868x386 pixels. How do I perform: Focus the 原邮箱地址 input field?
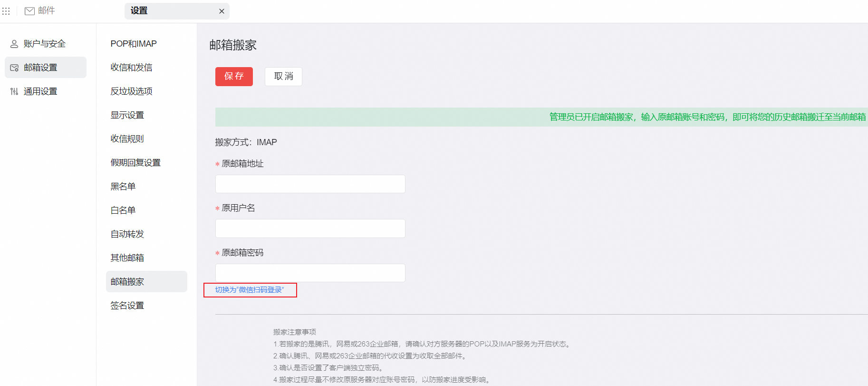[x=310, y=184]
